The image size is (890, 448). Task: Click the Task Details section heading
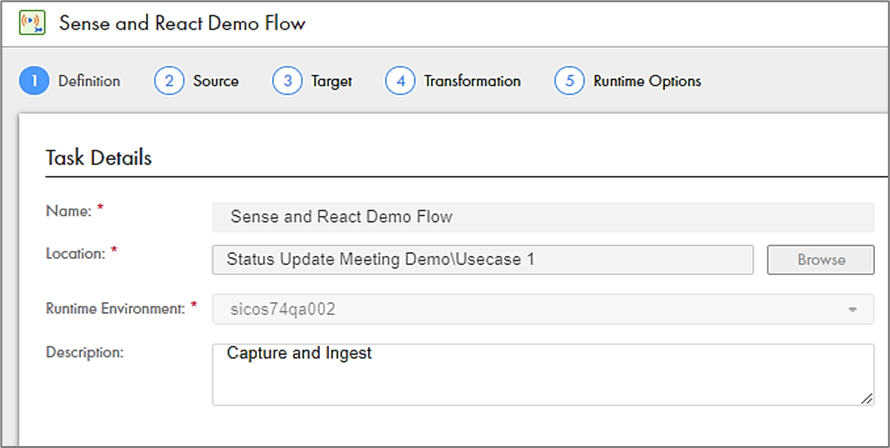coord(99,158)
